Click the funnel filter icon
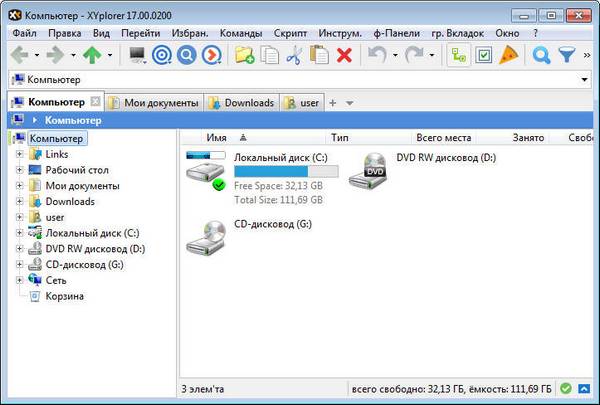The image size is (600, 405). pyautogui.click(x=567, y=55)
